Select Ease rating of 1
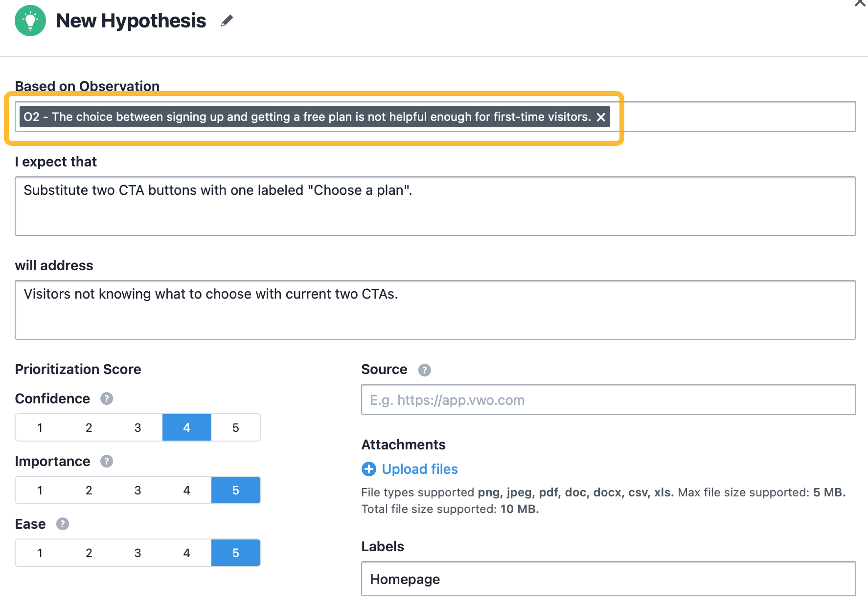Viewport: 868px width, 609px height. 40,553
